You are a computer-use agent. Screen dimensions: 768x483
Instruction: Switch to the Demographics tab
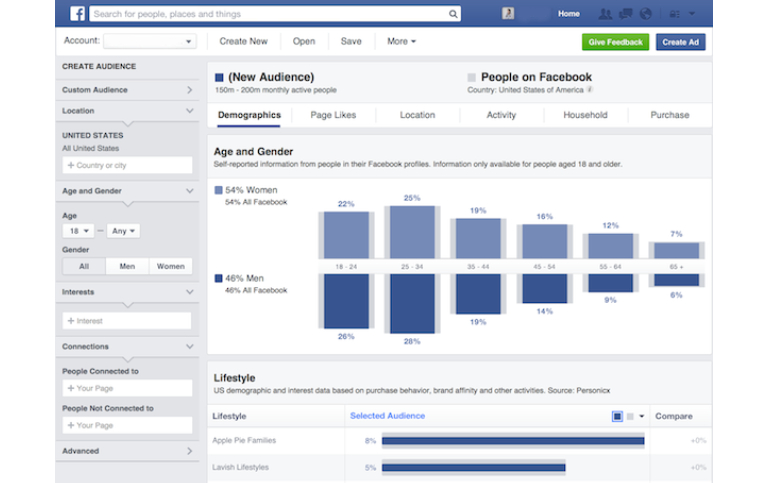(x=249, y=115)
